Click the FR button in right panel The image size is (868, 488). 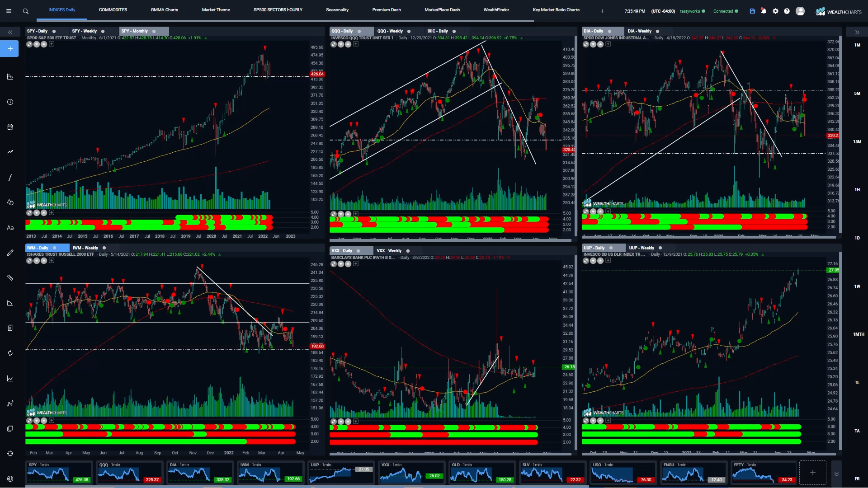(857, 479)
